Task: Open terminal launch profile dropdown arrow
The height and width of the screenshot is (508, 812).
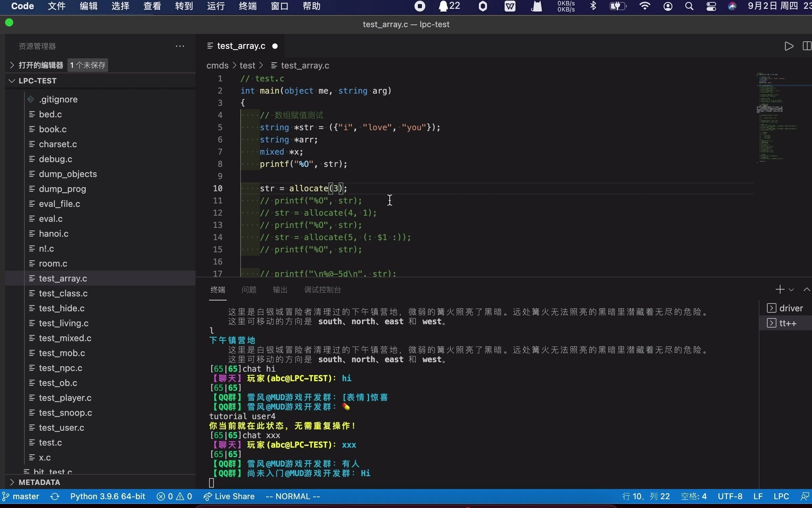Action: 791,290
